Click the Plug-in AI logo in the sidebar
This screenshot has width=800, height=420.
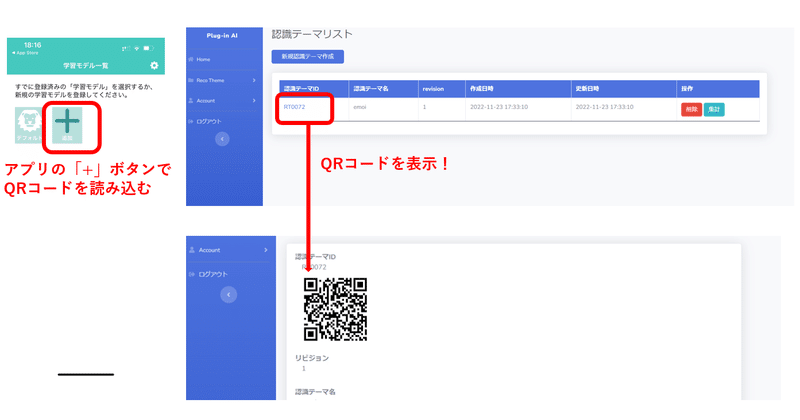[x=222, y=36]
